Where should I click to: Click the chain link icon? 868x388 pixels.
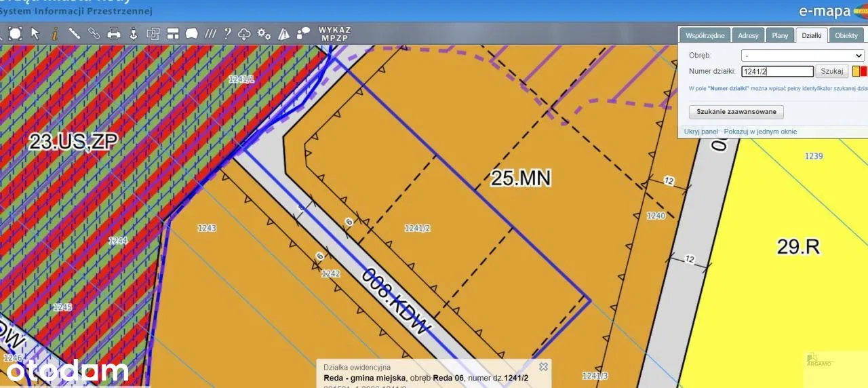[94, 33]
